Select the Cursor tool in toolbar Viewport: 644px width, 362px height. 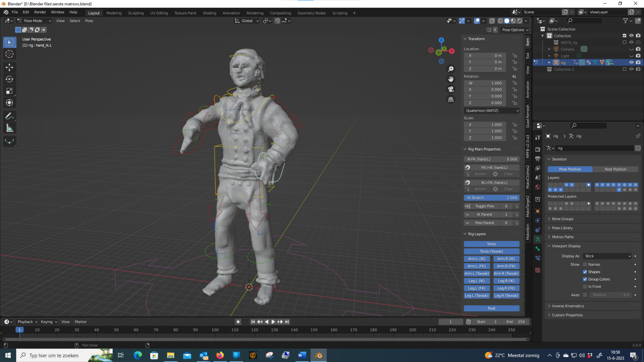[9, 54]
